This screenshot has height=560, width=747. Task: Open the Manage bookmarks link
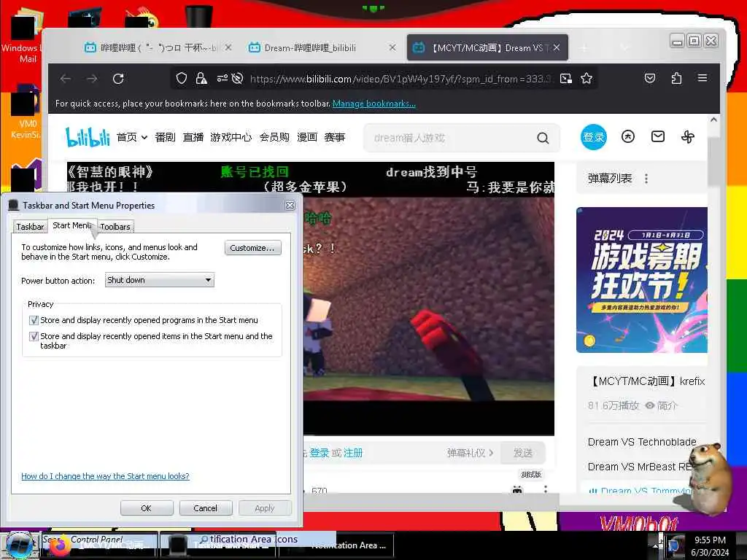coord(374,104)
